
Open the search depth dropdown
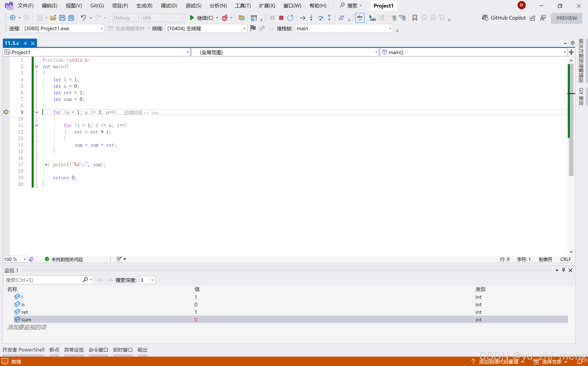click(152, 280)
